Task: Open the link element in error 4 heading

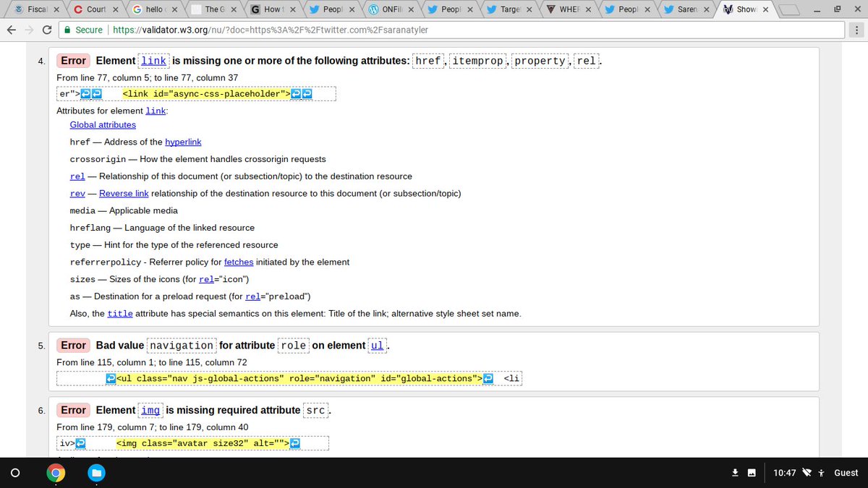Action: pos(153,61)
